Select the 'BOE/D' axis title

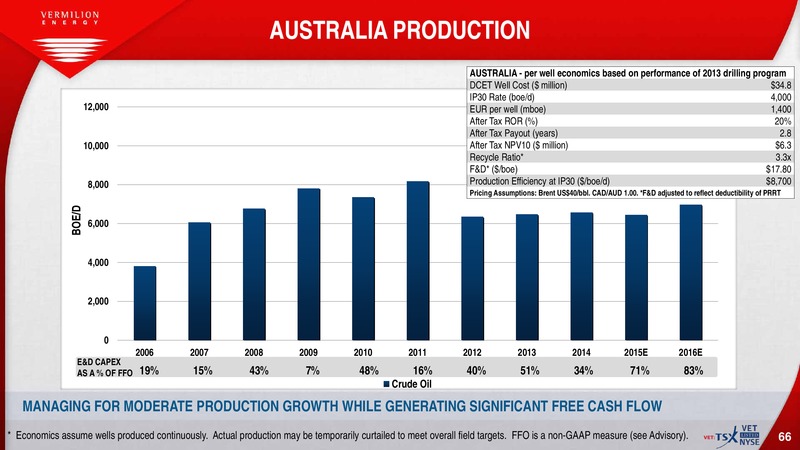click(x=77, y=220)
